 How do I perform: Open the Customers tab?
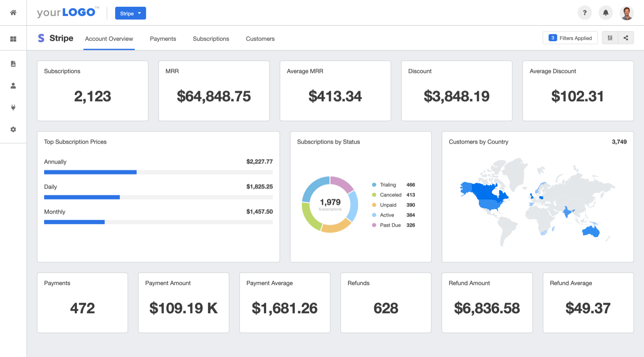click(260, 39)
